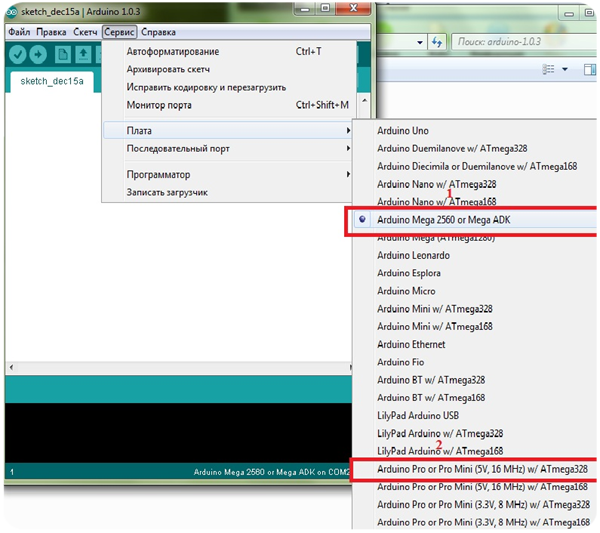Select Arduino BT w/ ATmega168
Viewport: 600px width, 533px height.
(474, 398)
